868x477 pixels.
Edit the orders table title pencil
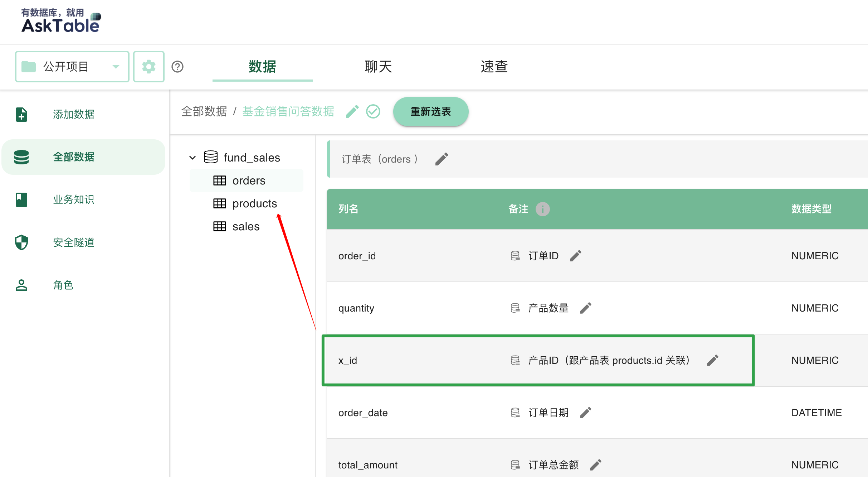point(442,159)
